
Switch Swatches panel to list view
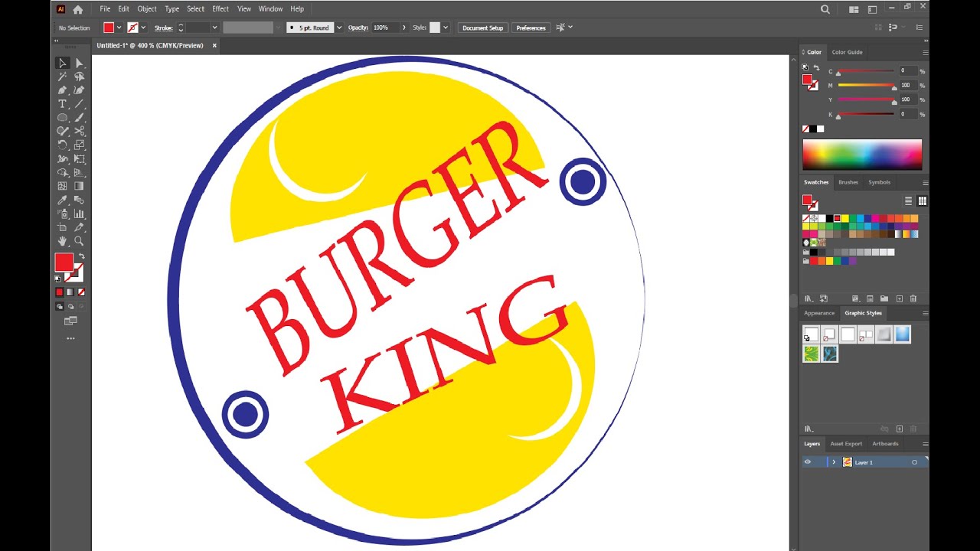(908, 201)
